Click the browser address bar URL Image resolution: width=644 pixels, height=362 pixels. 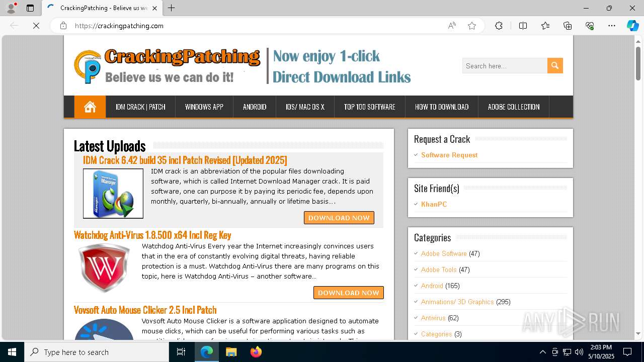pyautogui.click(x=119, y=26)
